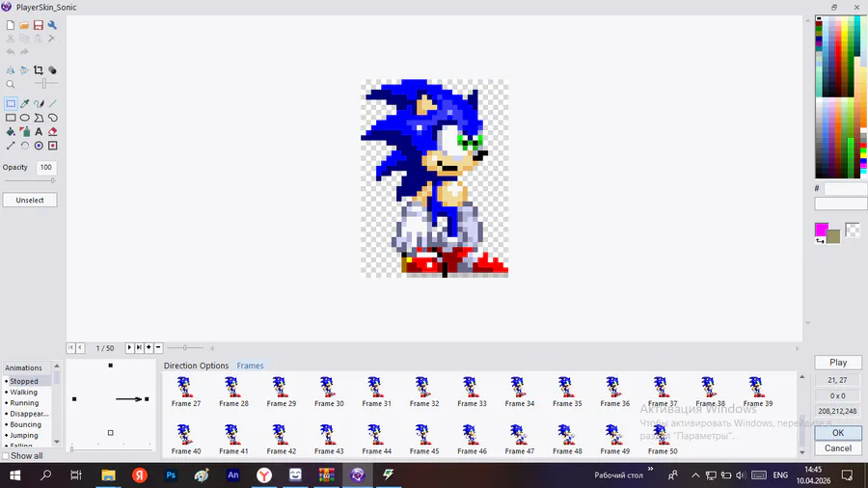Viewport: 868px width, 488px height.
Task: Open the Direction Options tab
Action: (196, 366)
